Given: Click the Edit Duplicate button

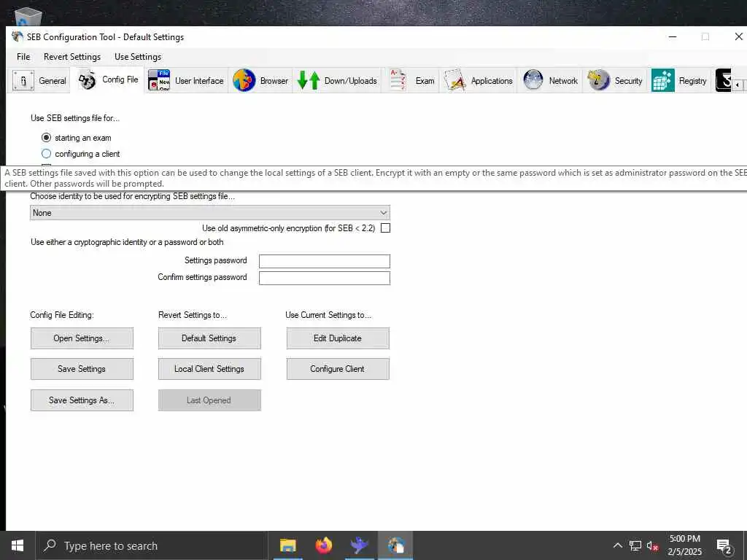Looking at the screenshot, I should tap(338, 338).
